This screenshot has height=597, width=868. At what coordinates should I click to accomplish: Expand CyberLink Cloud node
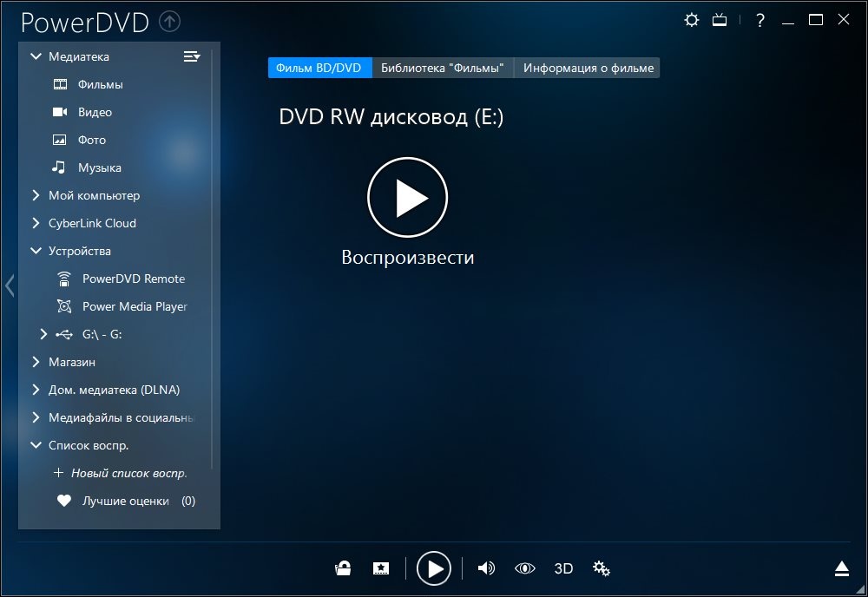point(36,223)
